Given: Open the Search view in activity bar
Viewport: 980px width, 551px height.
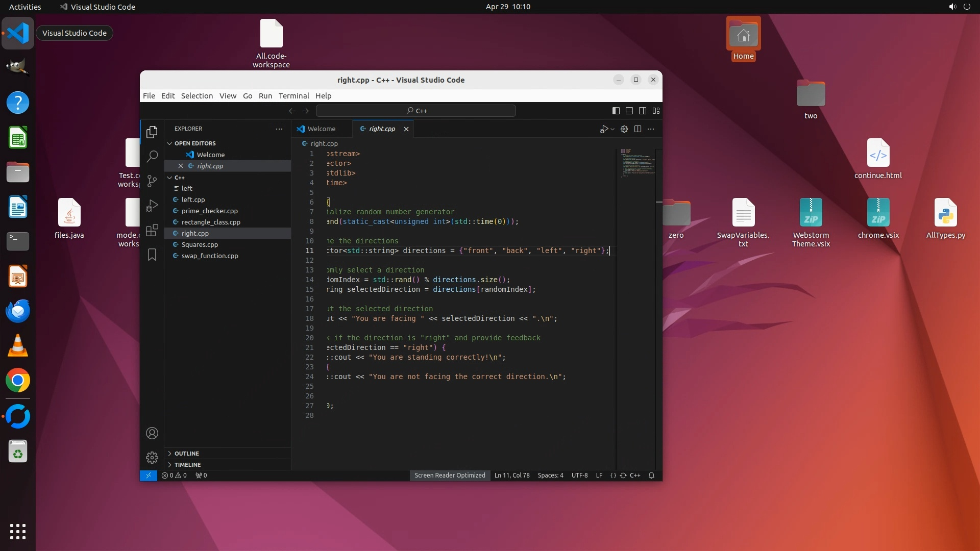Looking at the screenshot, I should click(152, 157).
